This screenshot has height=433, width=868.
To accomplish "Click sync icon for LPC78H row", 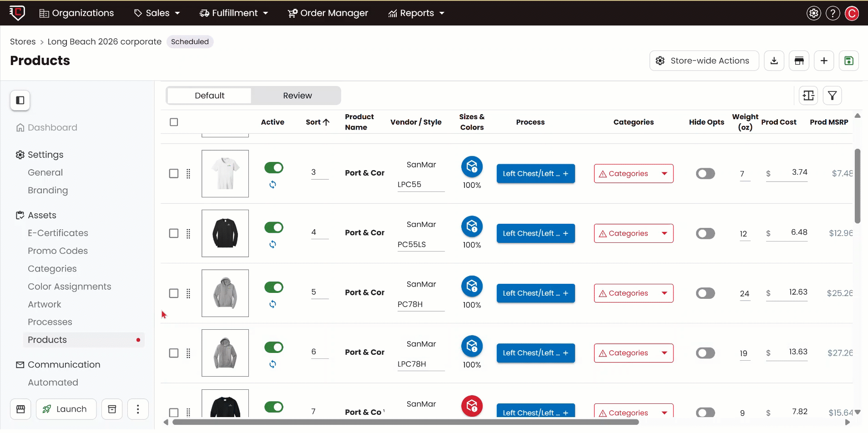I will point(273,364).
